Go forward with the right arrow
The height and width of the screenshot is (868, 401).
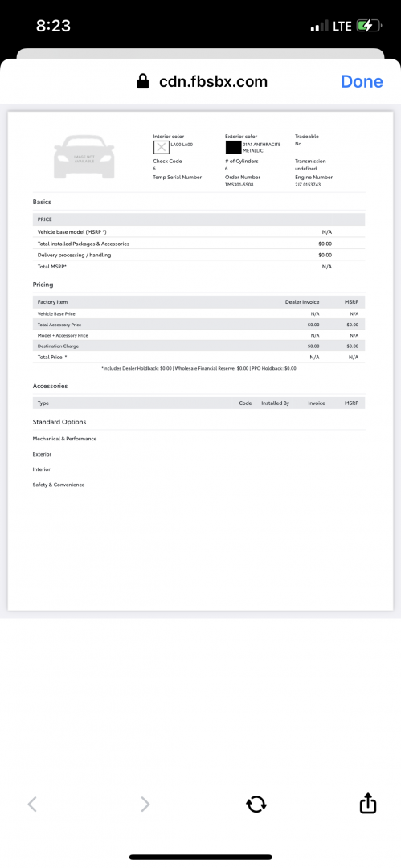point(145,804)
